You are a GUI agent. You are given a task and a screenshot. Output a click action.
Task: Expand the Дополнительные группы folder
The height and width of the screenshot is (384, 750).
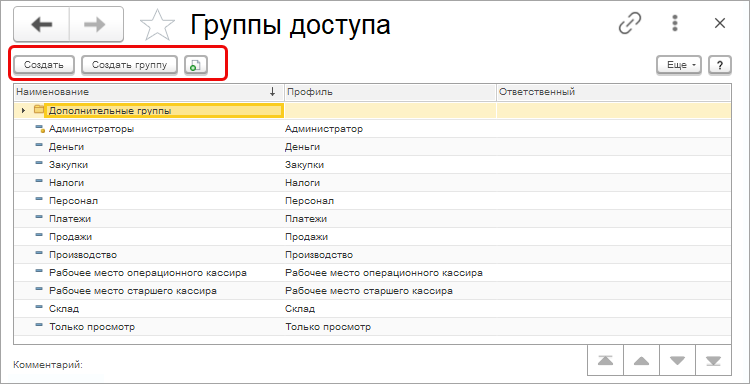(23, 110)
